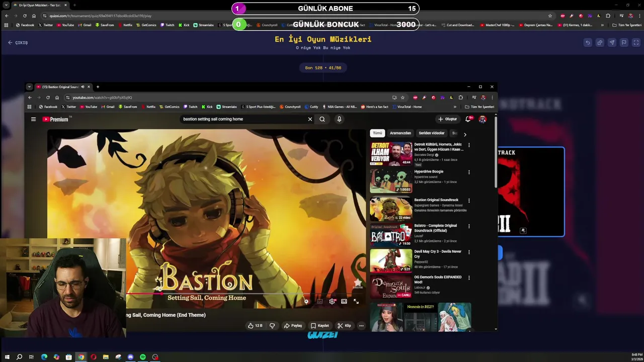Screen dimensions: 644x362
Task: Switch player to theater mode
Action: click(x=344, y=302)
